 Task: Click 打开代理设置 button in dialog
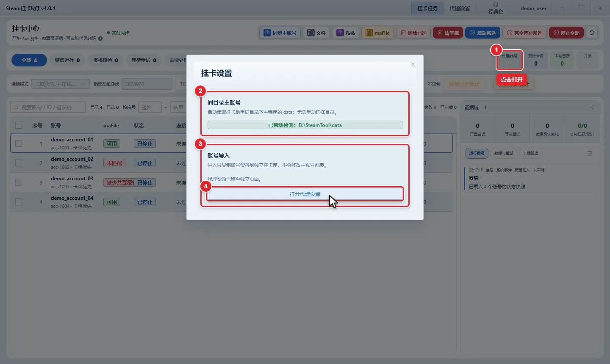pos(305,194)
